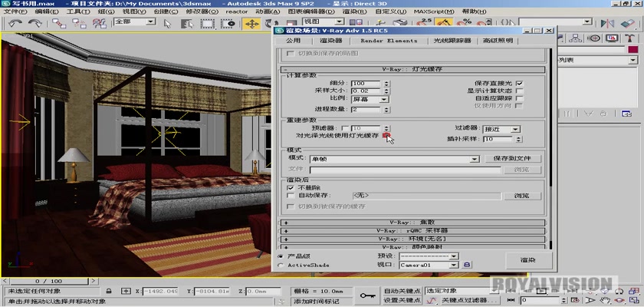The height and width of the screenshot is (307, 644).
Task: Collapse the V-Ray:: 灯光缓存 rollout
Action: (x=413, y=69)
